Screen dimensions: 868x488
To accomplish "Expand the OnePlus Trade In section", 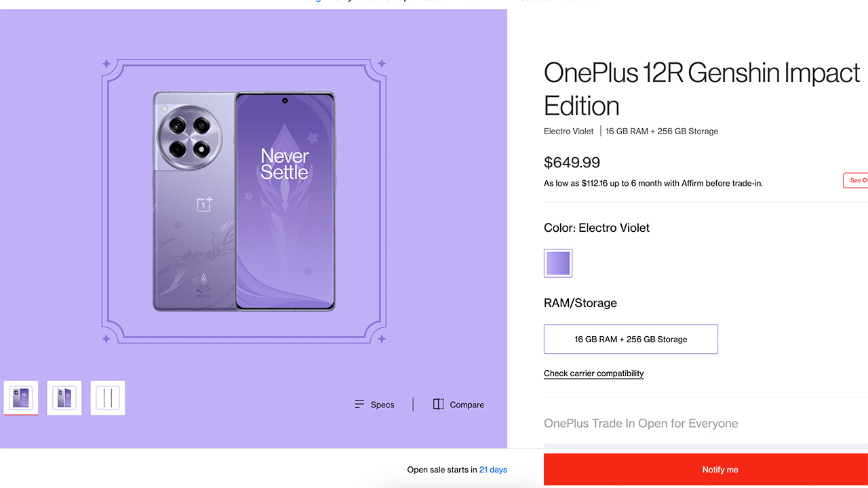I will point(640,423).
